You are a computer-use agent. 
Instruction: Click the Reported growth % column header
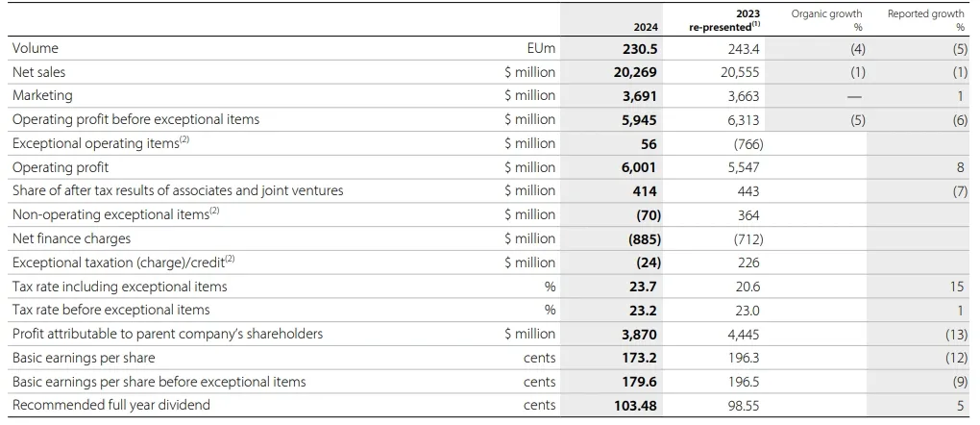click(x=925, y=19)
